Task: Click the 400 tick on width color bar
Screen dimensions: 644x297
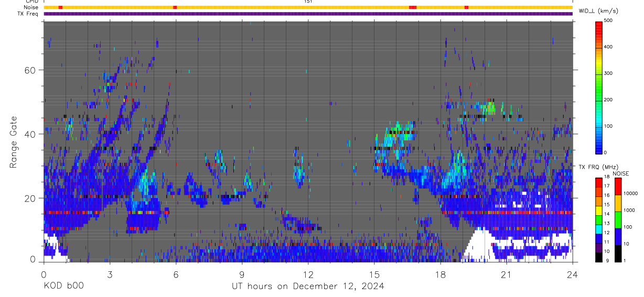Action: [608, 47]
